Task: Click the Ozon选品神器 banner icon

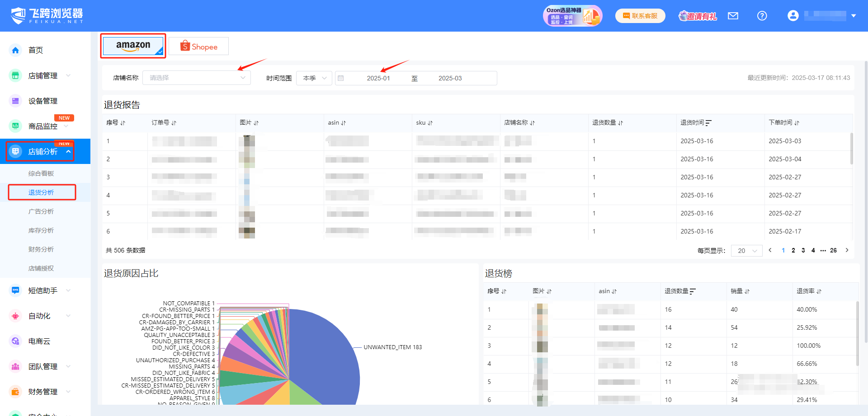Action: click(x=572, y=16)
